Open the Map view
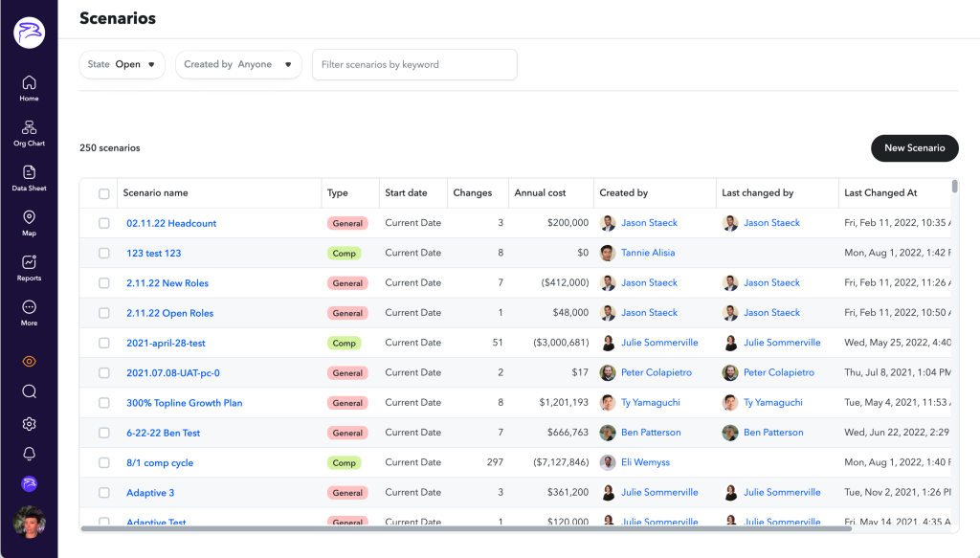The width and height of the screenshot is (980, 558). pyautogui.click(x=29, y=223)
